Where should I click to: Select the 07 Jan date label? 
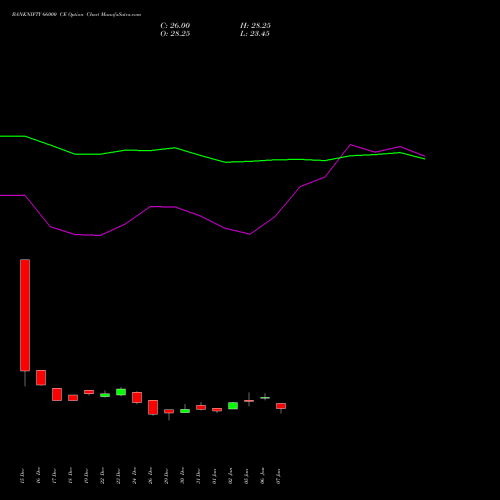coord(278,476)
